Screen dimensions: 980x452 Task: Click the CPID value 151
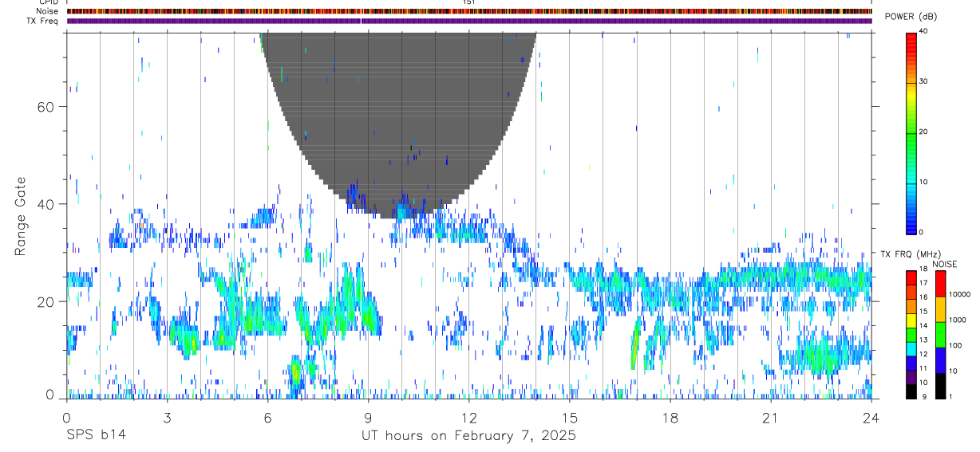click(x=469, y=2)
